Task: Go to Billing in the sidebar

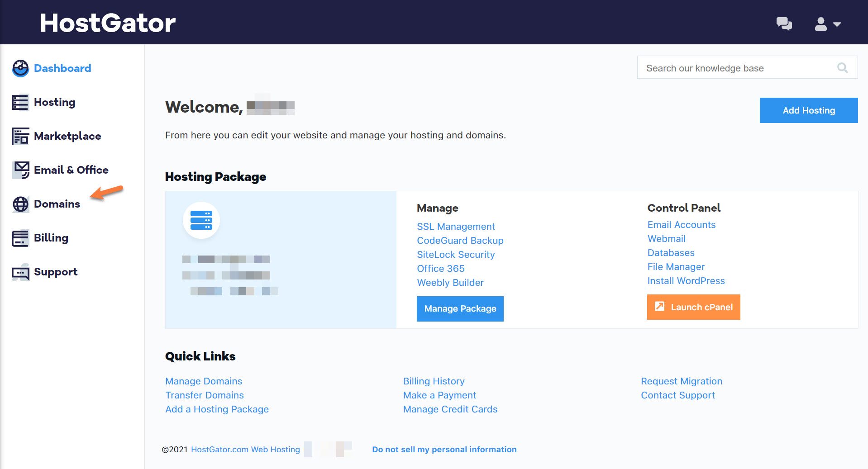Action: click(x=51, y=238)
